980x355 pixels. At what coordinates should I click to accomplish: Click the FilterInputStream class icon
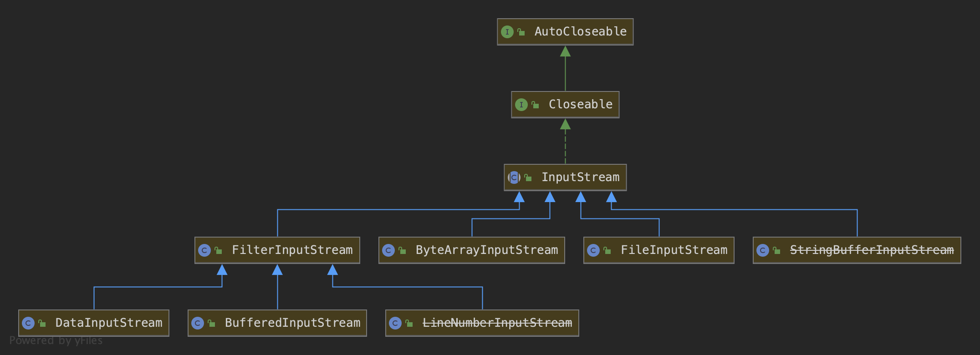[204, 250]
